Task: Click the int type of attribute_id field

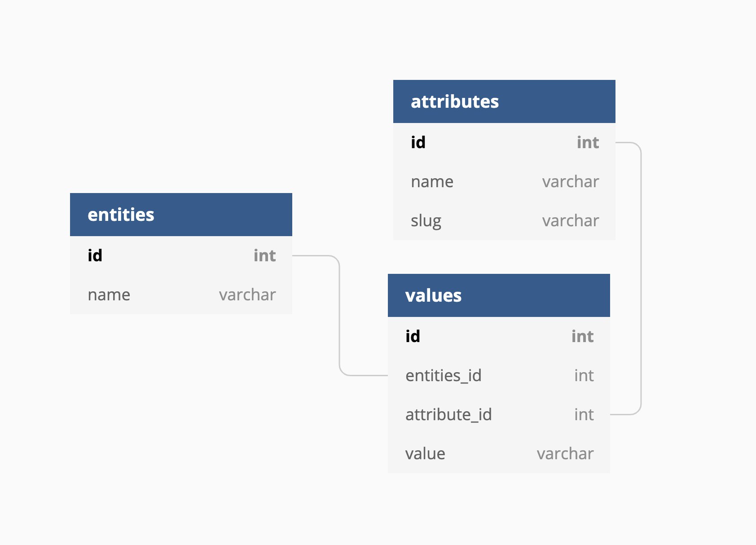Action: pyautogui.click(x=584, y=414)
